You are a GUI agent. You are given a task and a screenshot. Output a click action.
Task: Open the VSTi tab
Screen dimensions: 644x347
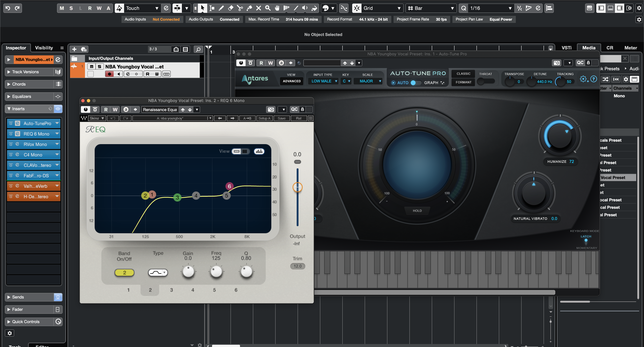[x=566, y=48]
